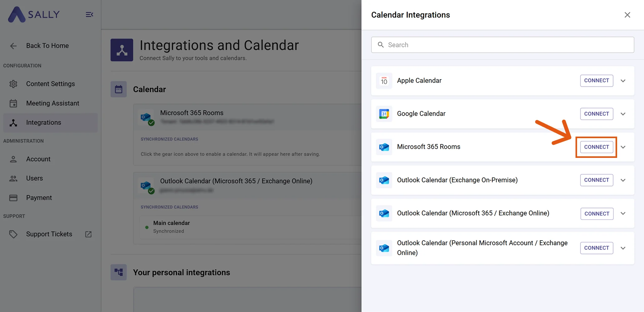
Task: Click the Content Settings gear icon
Action: coord(13,84)
